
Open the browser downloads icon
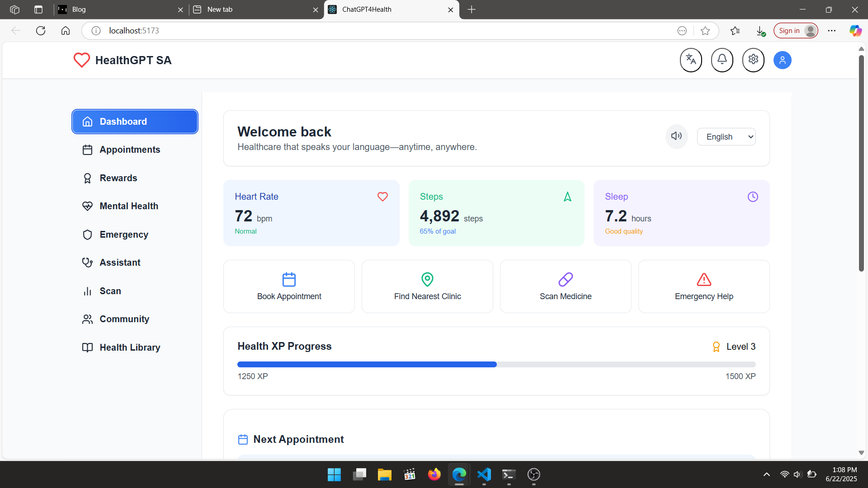pos(760,31)
